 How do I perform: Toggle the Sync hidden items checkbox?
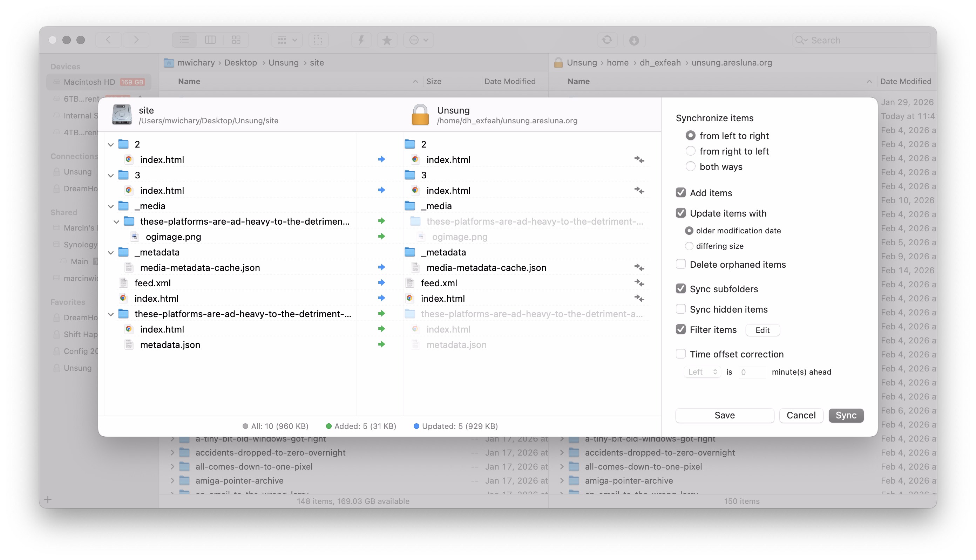(x=680, y=309)
